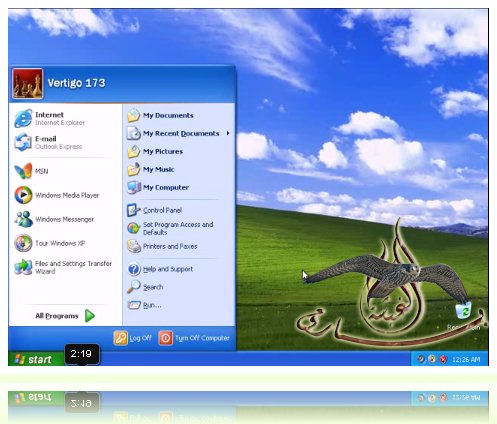Click the Tour Windows XP text label
Viewport: 497px width, 424px height.
pyautogui.click(x=60, y=243)
